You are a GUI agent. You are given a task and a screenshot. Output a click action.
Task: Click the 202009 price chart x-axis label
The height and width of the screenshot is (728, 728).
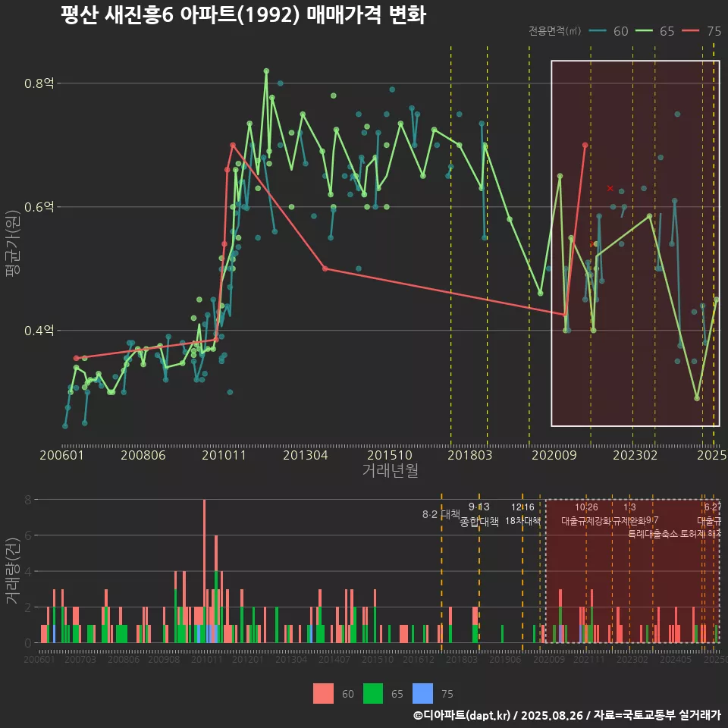554,455
